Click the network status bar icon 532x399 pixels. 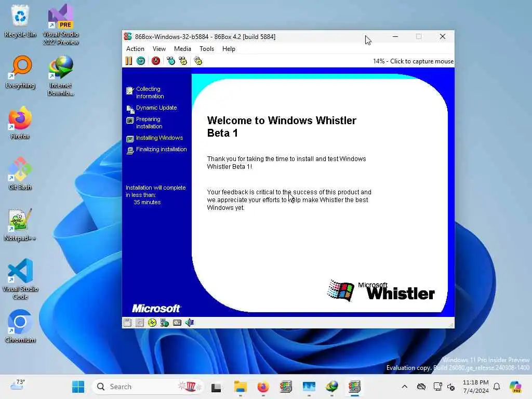[165, 323]
